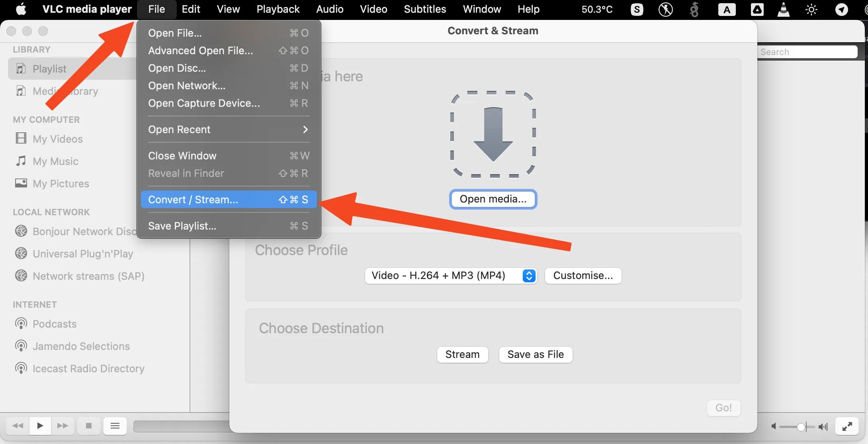Image resolution: width=868 pixels, height=444 pixels.
Task: Open the Playback menu in menu bar
Action: [x=278, y=10]
